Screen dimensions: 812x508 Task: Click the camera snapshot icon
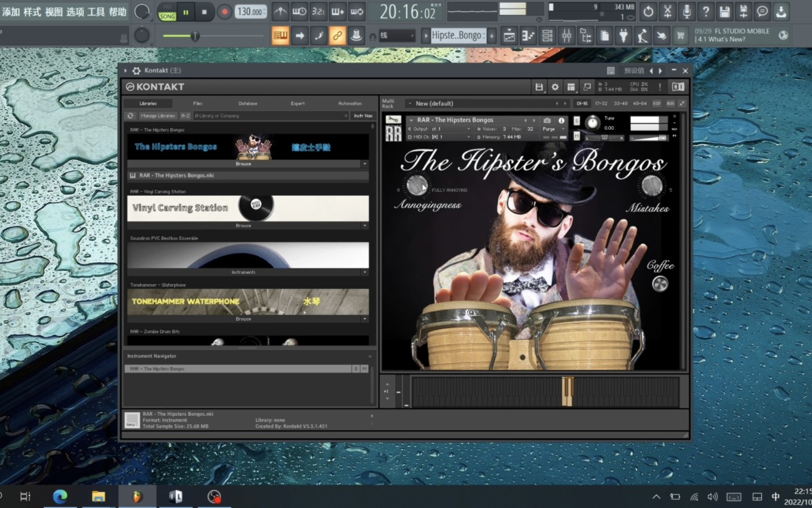[x=547, y=120]
